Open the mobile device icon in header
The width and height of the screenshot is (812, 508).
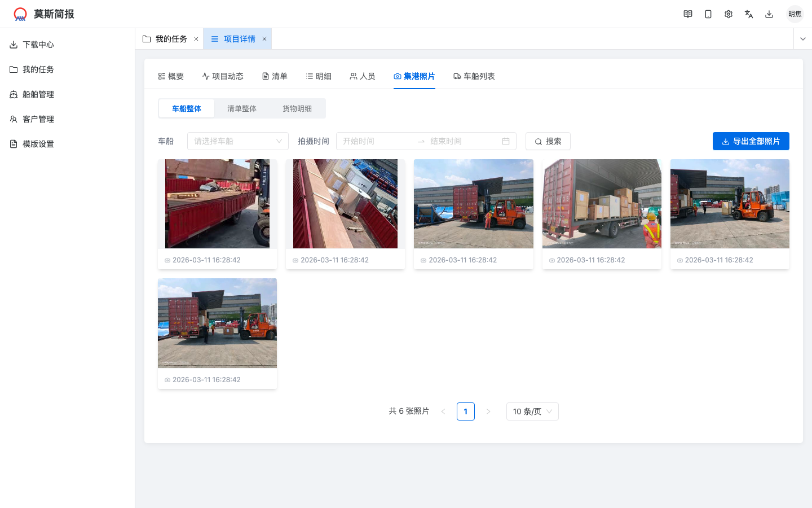(x=708, y=14)
